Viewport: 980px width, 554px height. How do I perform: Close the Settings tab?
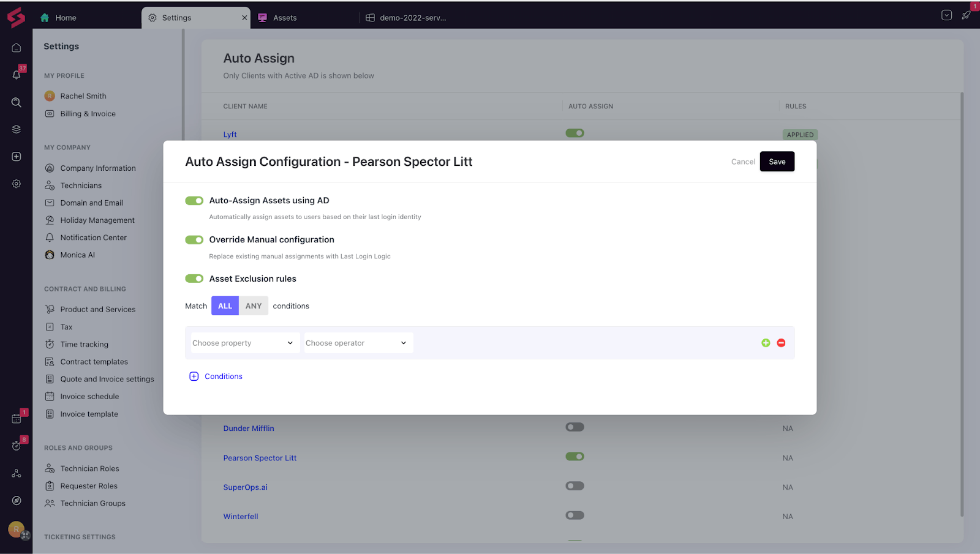pyautogui.click(x=244, y=18)
